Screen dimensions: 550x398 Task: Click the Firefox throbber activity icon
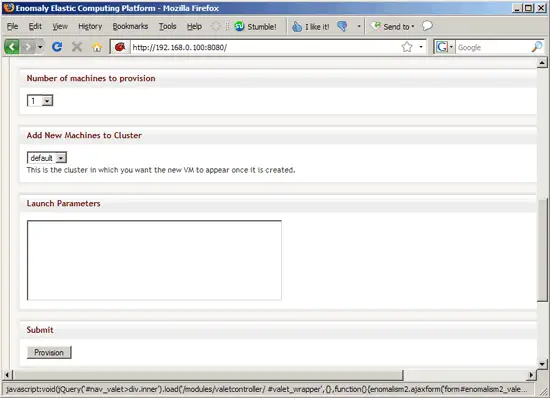216,26
